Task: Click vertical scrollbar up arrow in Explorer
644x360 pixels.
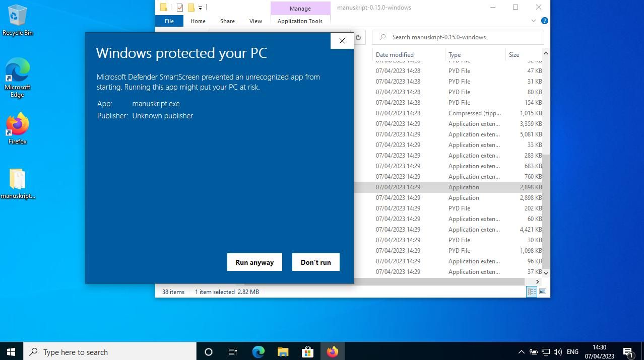Action: coord(546,53)
